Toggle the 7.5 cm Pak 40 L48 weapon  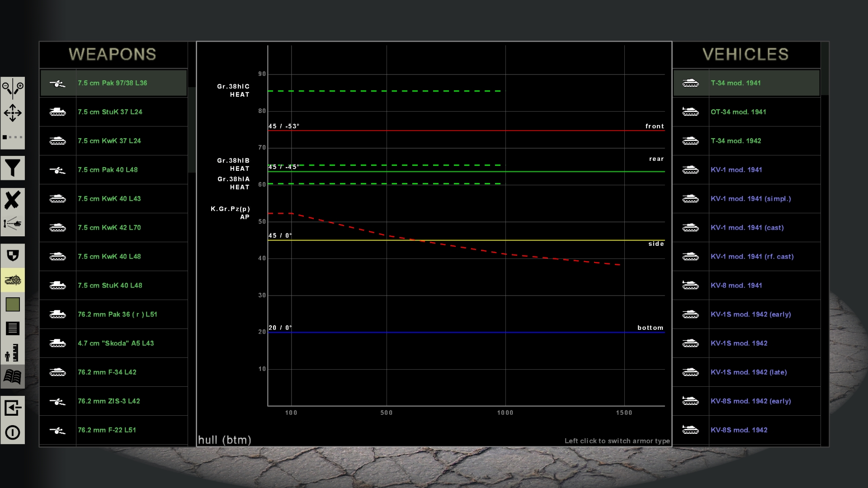(x=113, y=170)
